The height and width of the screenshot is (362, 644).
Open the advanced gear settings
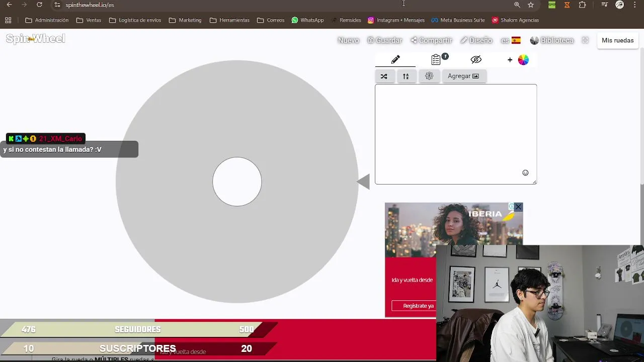(429, 76)
